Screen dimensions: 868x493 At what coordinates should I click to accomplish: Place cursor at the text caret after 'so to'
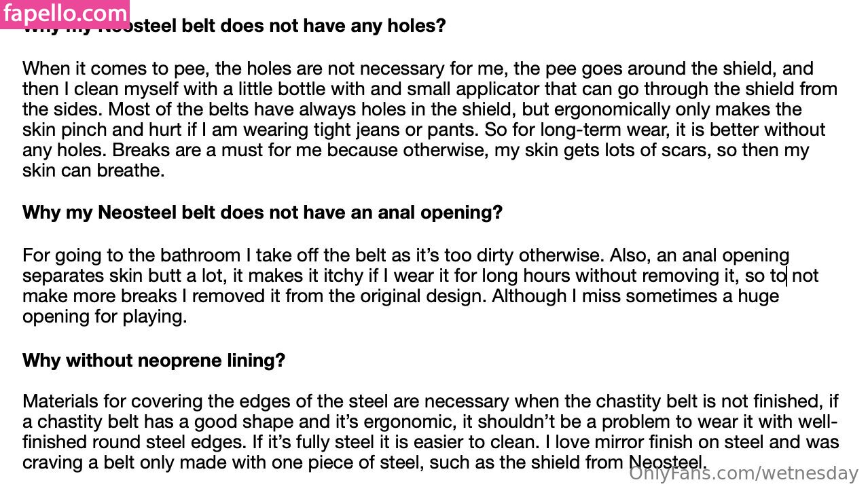(x=786, y=276)
